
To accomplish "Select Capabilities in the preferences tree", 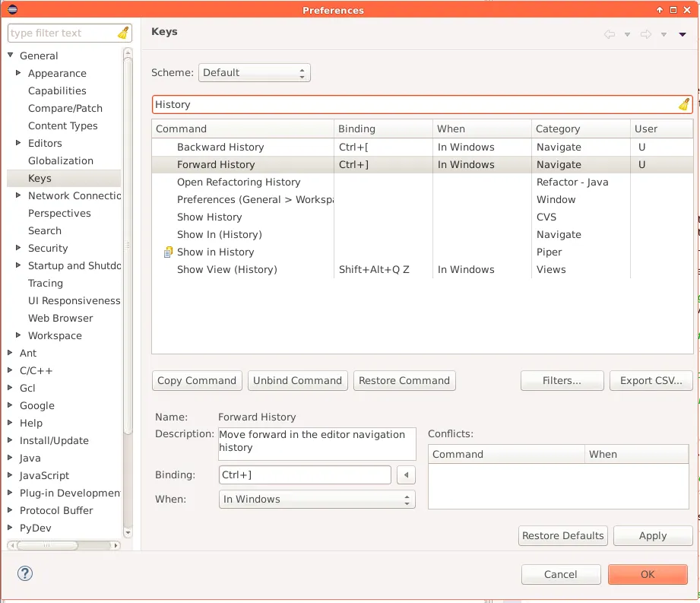I will (57, 90).
